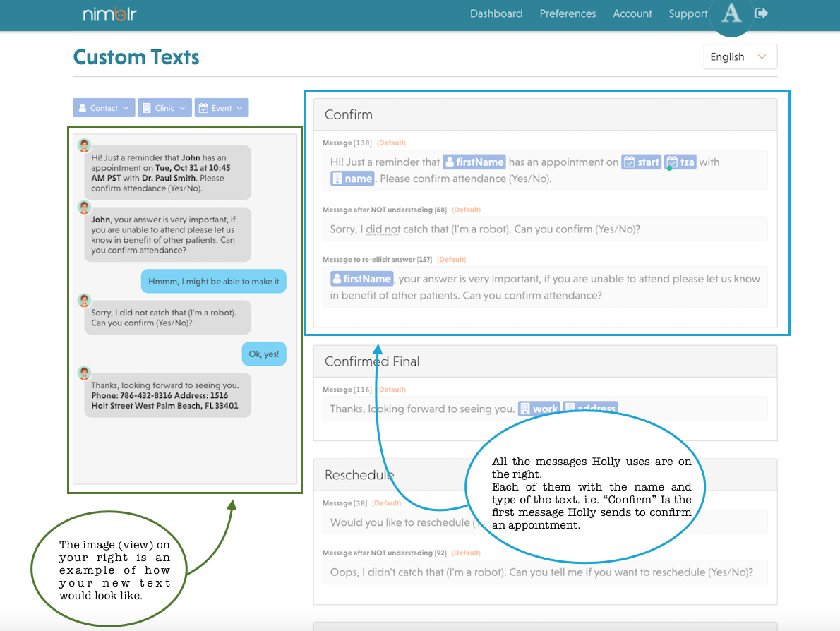Edit the 'Oops, I didn't catch that' field

[x=545, y=572]
